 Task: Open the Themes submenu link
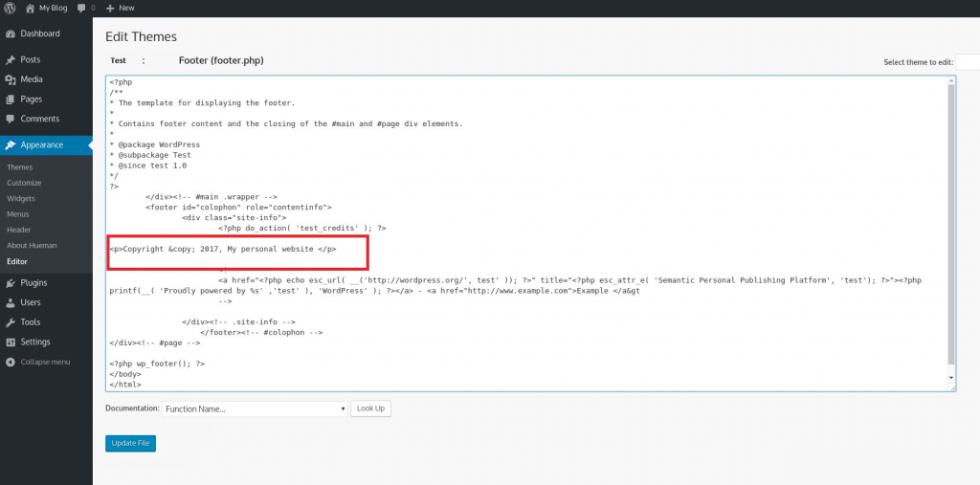(20, 167)
